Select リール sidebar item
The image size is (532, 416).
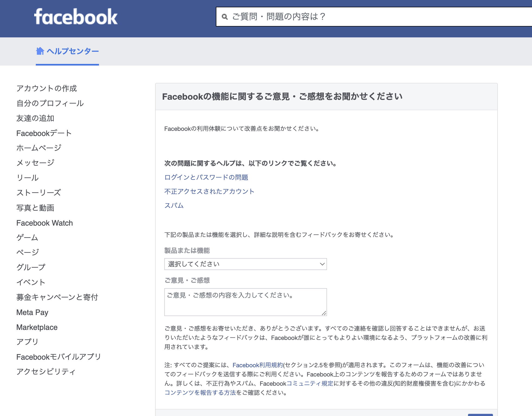(x=27, y=178)
